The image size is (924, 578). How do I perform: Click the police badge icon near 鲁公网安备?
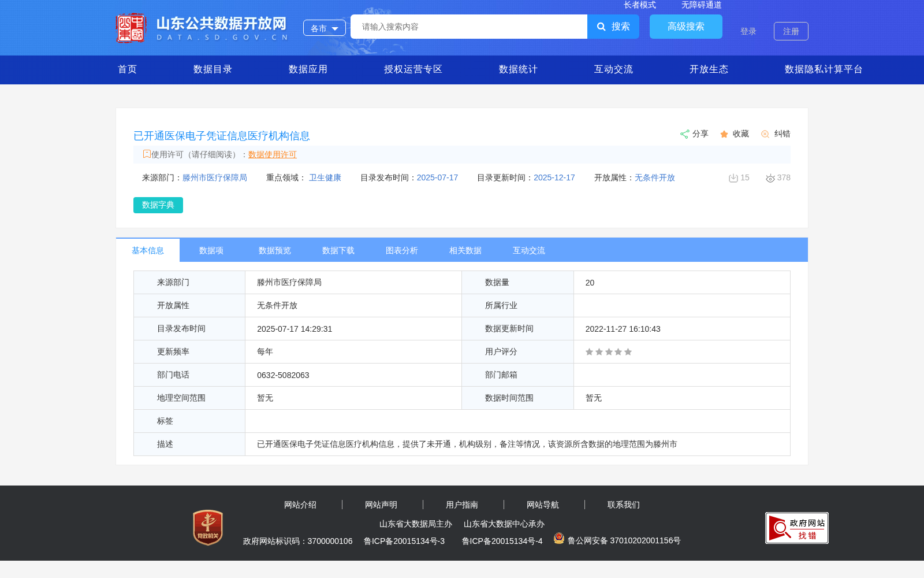click(558, 538)
